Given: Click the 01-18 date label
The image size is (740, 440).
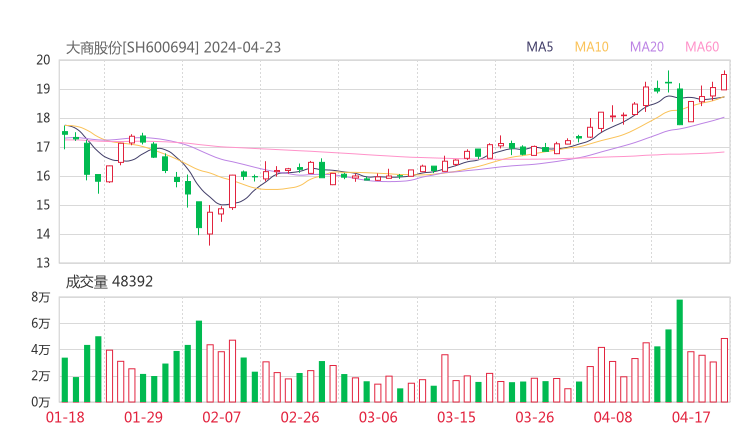Looking at the screenshot, I should point(65,417).
